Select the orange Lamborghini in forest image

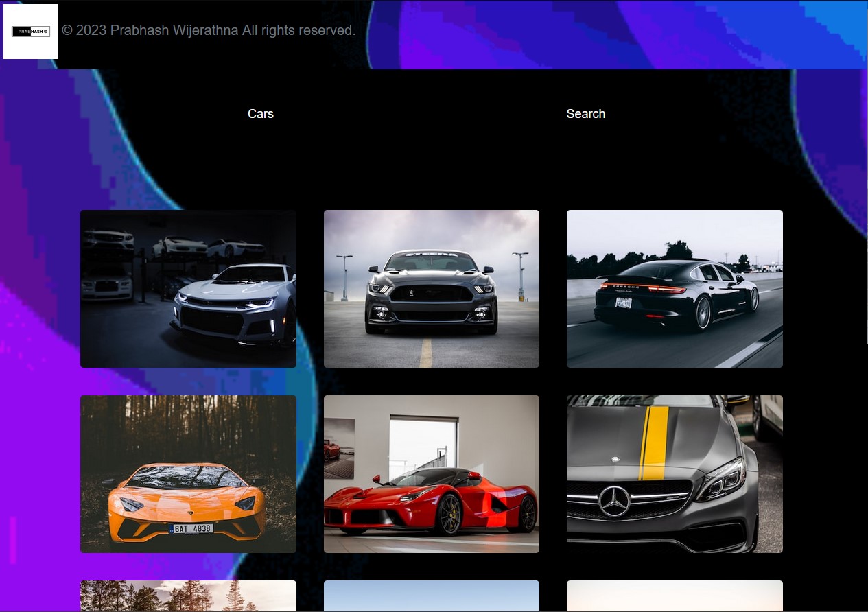pyautogui.click(x=188, y=474)
